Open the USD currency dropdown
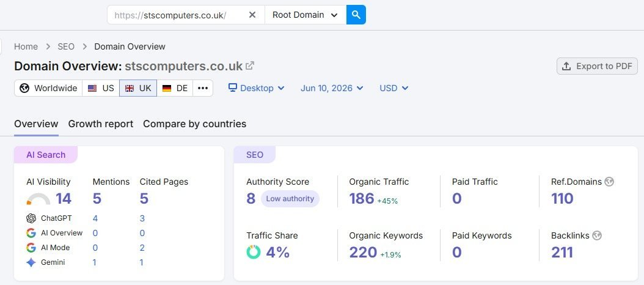Screen dimensions: 644x285 click(394, 88)
